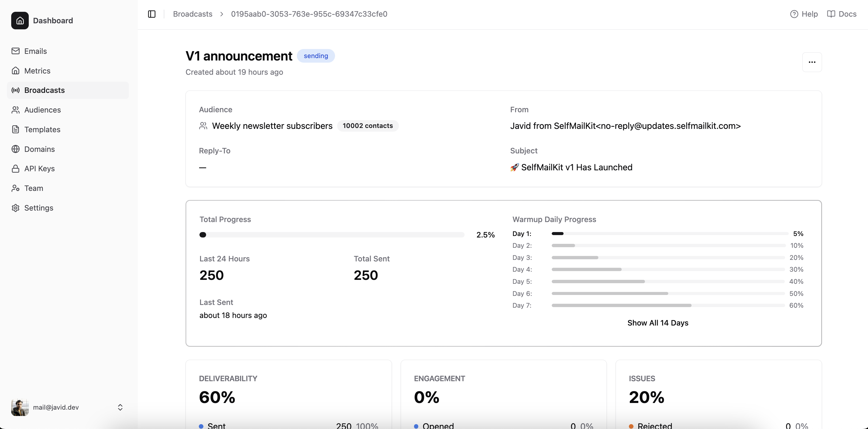
Task: Click the Audiences people icon
Action: pos(15,110)
